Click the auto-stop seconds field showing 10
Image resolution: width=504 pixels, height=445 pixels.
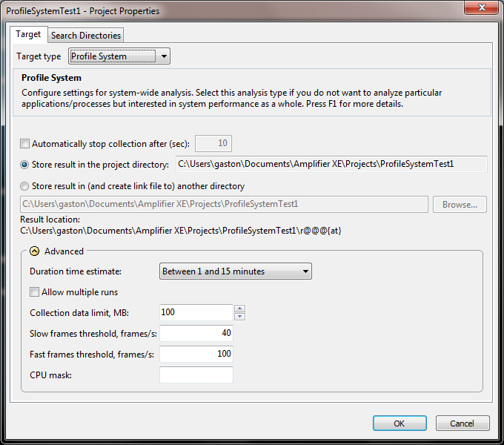coord(213,143)
